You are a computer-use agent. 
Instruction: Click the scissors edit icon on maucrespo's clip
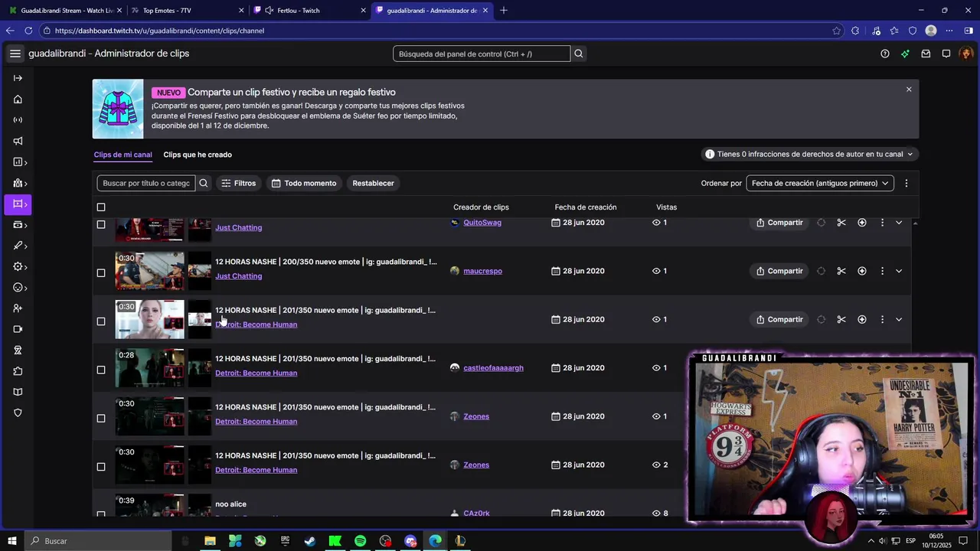[841, 271]
